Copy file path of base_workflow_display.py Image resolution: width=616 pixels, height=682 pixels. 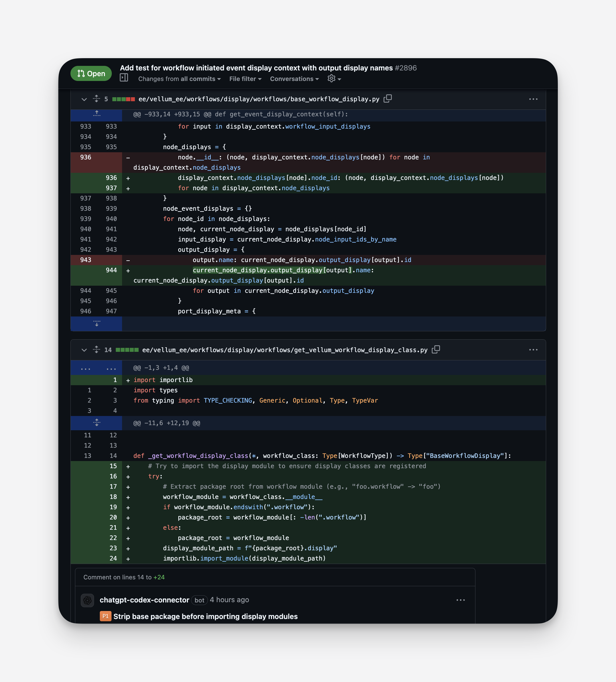(388, 99)
